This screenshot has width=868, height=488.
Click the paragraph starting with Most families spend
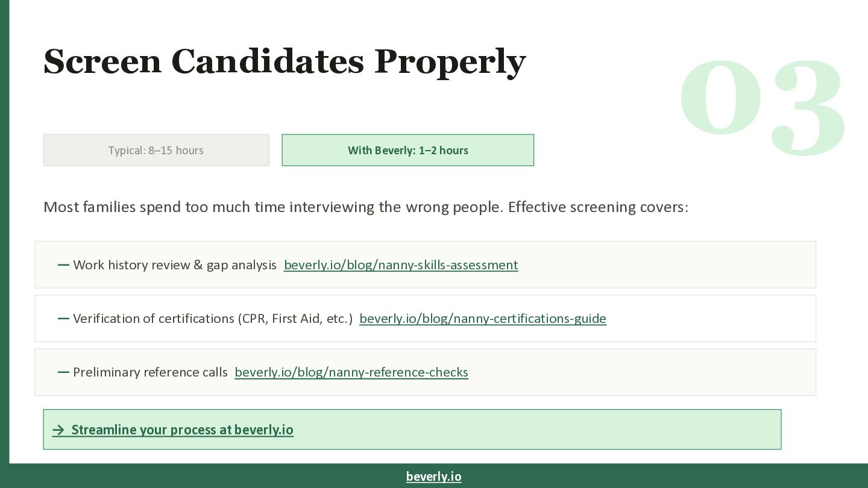click(365, 207)
